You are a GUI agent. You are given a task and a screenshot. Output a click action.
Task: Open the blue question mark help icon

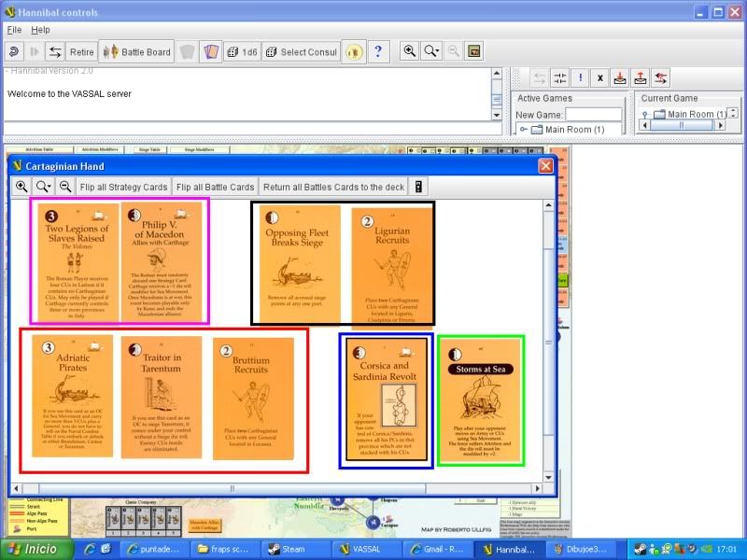(x=378, y=51)
